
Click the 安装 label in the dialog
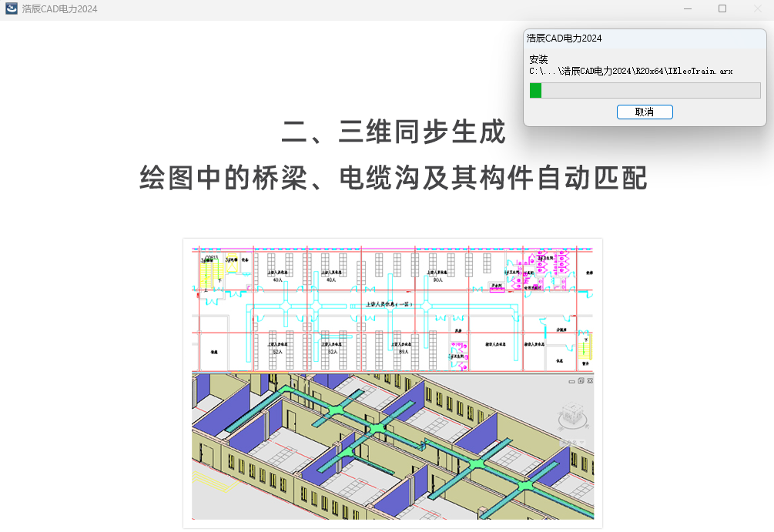538,59
